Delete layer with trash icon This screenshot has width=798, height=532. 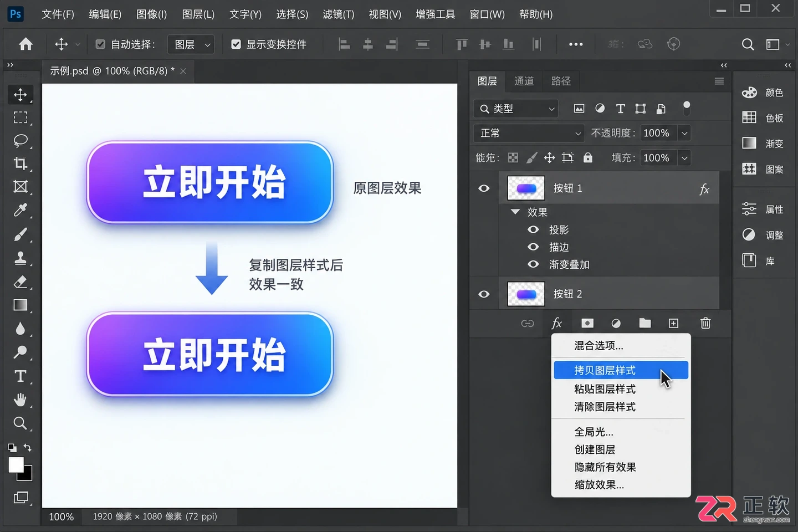point(705,323)
